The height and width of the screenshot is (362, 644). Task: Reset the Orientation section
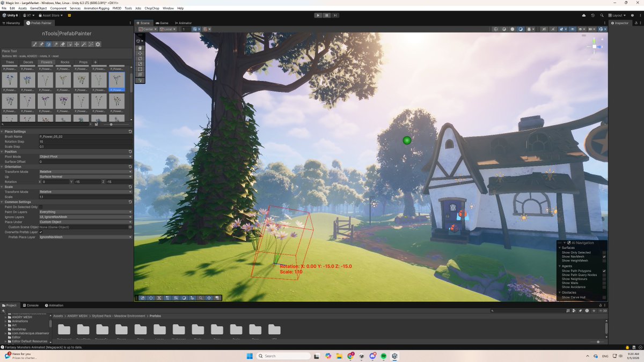(x=130, y=167)
